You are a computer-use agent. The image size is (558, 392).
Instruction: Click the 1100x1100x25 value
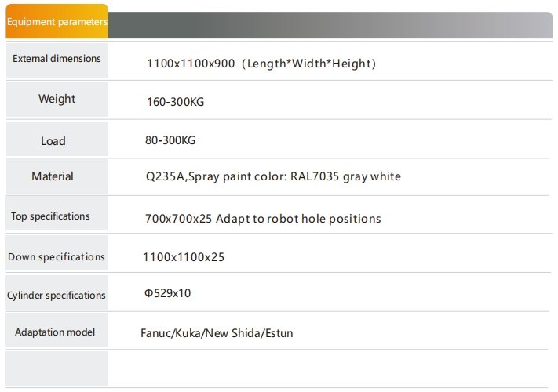pos(184,257)
